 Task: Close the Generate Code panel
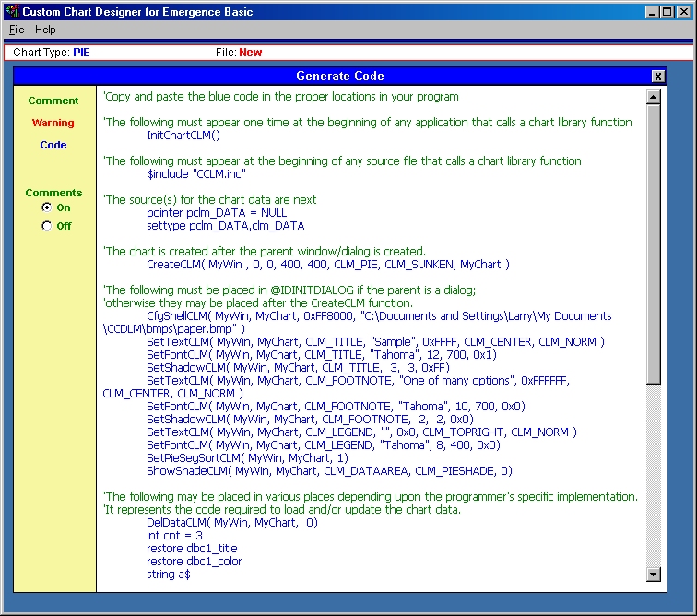[x=657, y=77]
